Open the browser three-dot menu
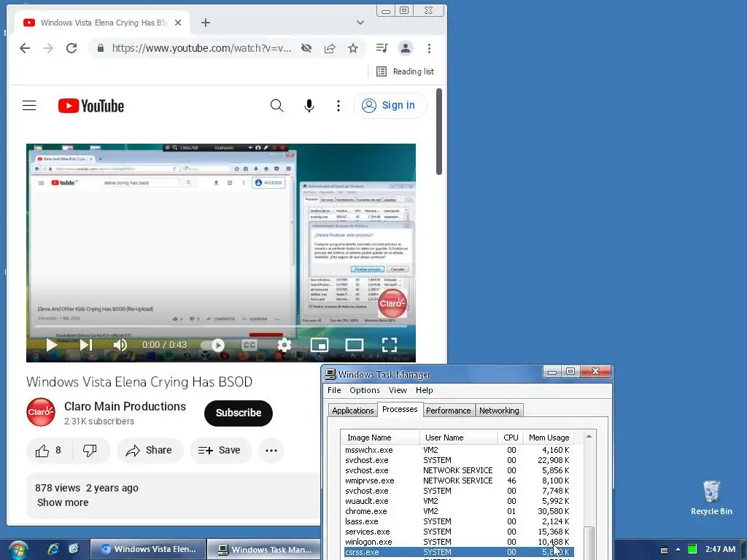Screen dimensions: 747x560 tap(429, 48)
